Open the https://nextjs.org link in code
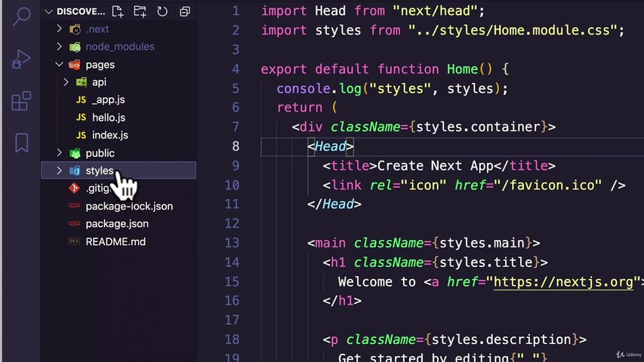Viewport: 644px width, 362px height. click(563, 282)
